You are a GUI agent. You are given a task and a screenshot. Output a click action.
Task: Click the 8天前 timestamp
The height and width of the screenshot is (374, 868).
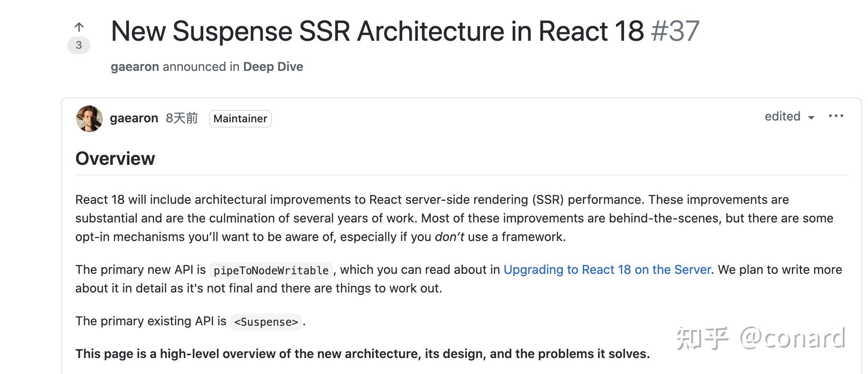tap(182, 118)
